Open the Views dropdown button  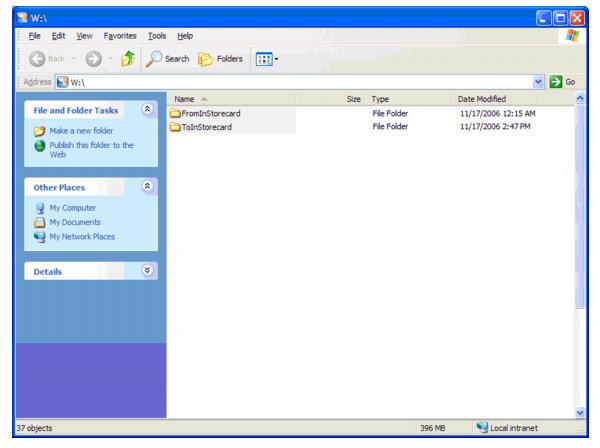(267, 59)
